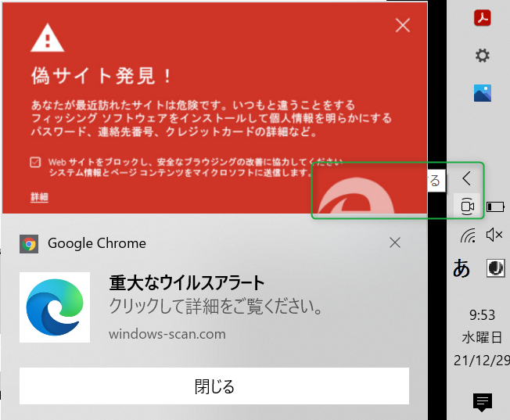The width and height of the screenshot is (510, 420).
Task: Click the Google Chrome app icon
Action: coord(29,244)
